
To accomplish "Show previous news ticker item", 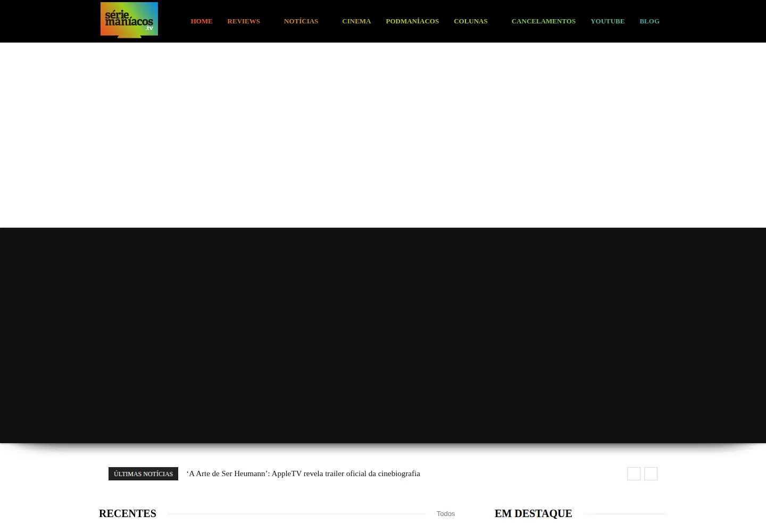I will [634, 473].
